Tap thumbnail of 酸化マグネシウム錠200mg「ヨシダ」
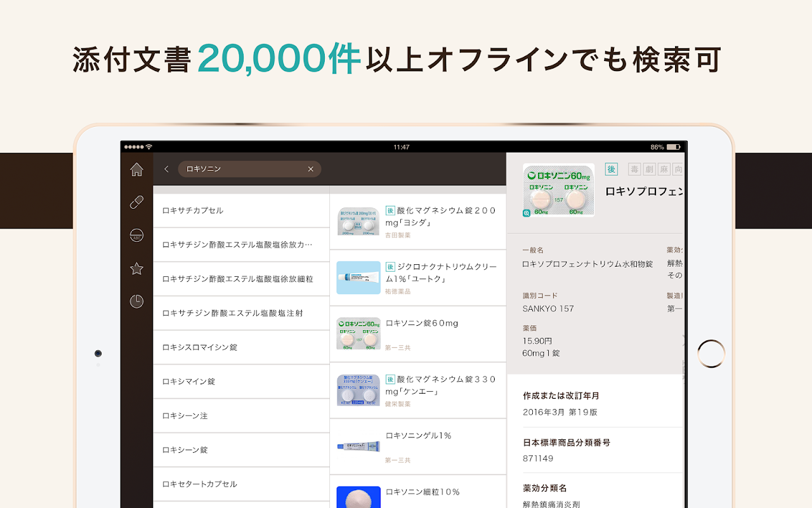The height and width of the screenshot is (508, 812). 358,221
